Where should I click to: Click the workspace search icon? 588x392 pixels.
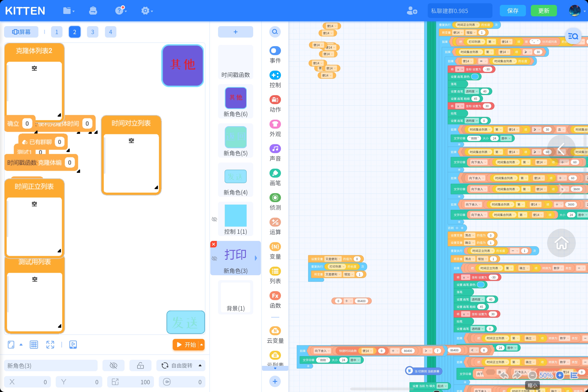pyautogui.click(x=573, y=36)
